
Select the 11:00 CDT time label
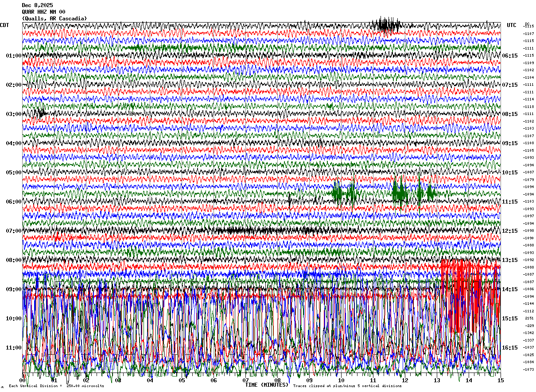pos(14,348)
